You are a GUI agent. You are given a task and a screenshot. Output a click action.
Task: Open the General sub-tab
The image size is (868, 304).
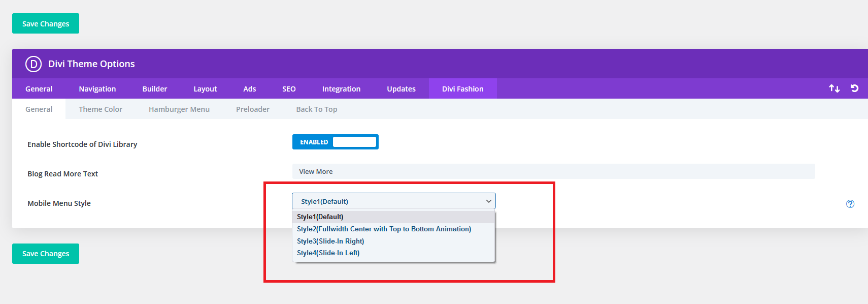pos(39,109)
